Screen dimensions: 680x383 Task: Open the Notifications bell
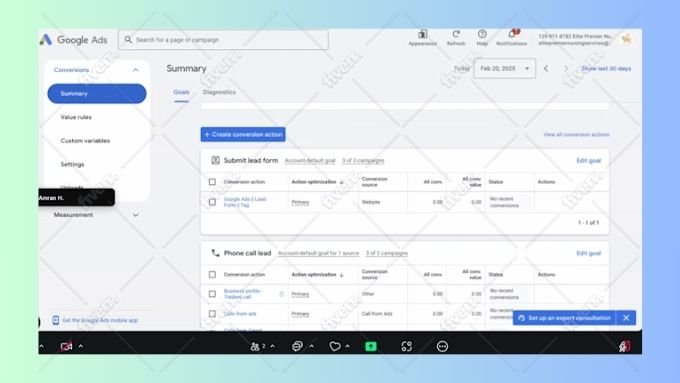click(x=512, y=34)
